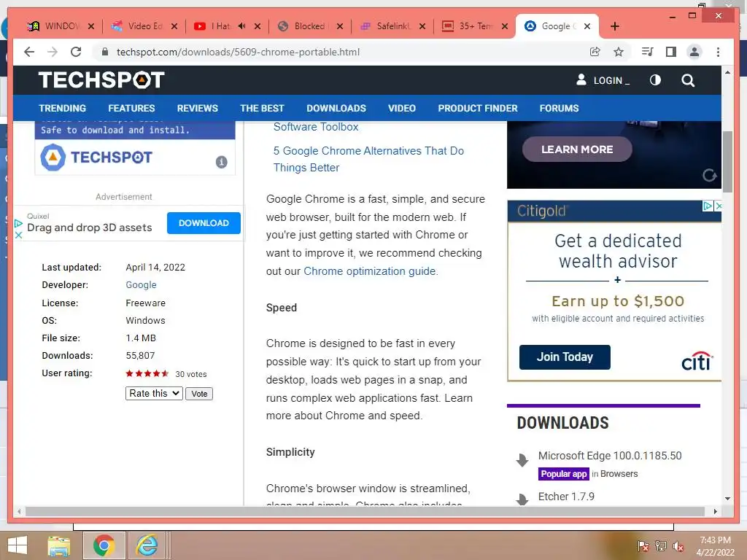Close the Quixel ad with the X icon
747x560 pixels.
(x=18, y=235)
